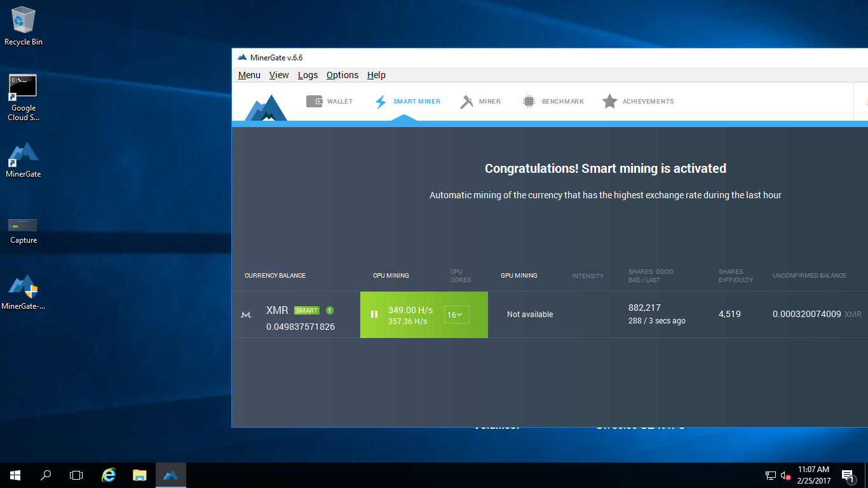The width and height of the screenshot is (868, 488).
Task: Select the Capture desktop icon
Action: [x=24, y=231]
